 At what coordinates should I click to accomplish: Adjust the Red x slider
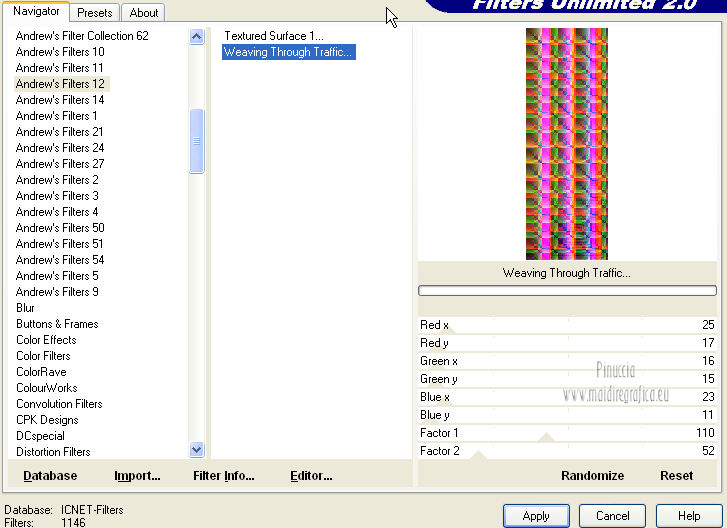coord(568,325)
